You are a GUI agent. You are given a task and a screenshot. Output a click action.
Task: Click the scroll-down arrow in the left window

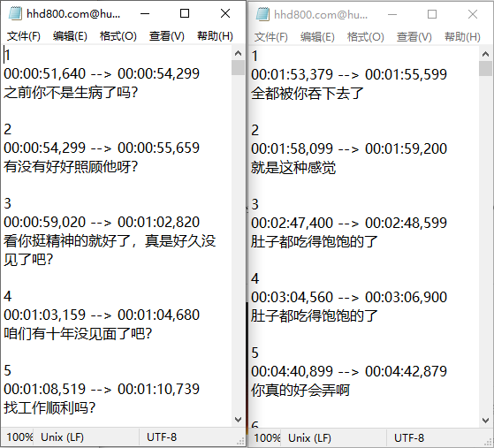coord(239,420)
